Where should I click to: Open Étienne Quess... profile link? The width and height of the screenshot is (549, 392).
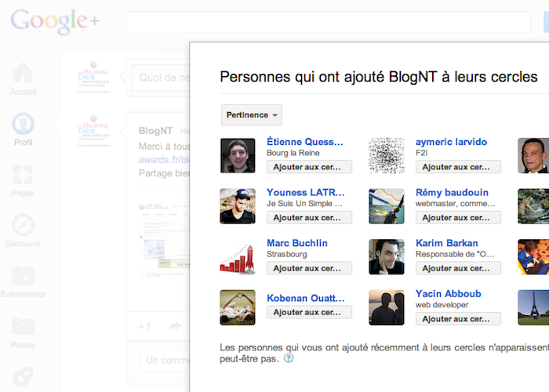(x=304, y=142)
